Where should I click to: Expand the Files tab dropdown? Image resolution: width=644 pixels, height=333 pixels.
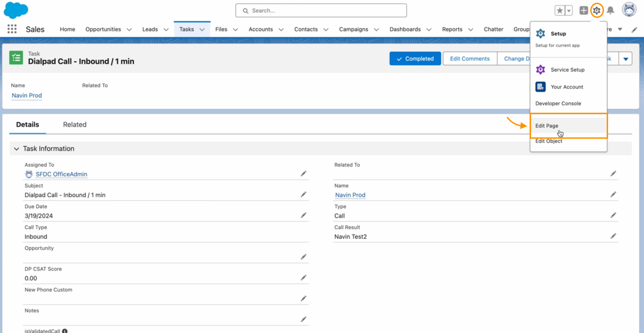tap(235, 29)
